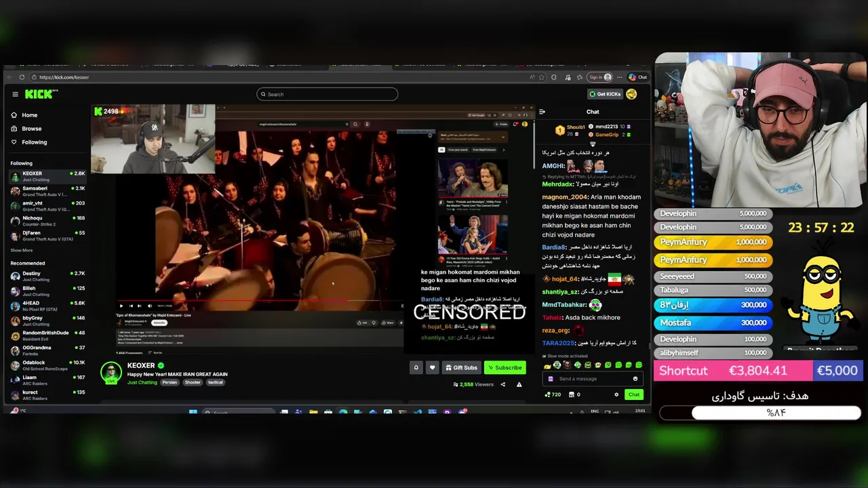This screenshot has width=868, height=488.
Task: Open the recommended channel Destiny
Action: 47,276
